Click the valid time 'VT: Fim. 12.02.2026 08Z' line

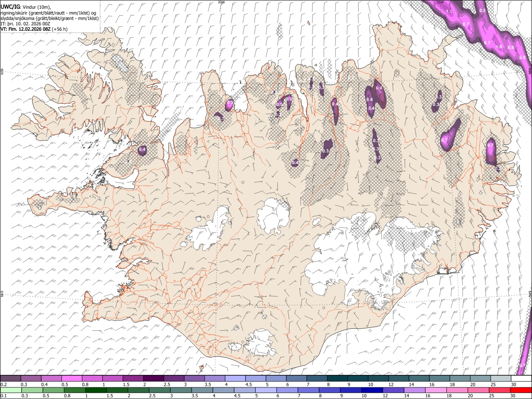34,29
